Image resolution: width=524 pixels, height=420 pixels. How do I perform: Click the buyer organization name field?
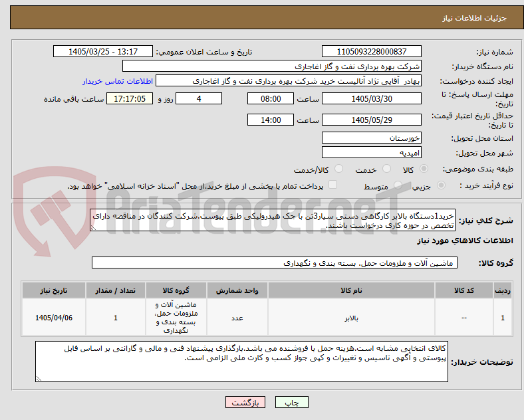click(272, 66)
